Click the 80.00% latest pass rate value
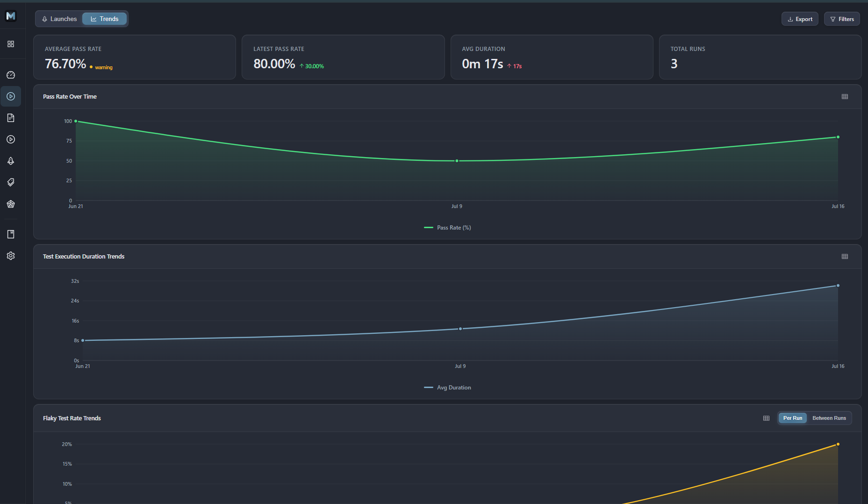The width and height of the screenshot is (868, 504). click(274, 64)
